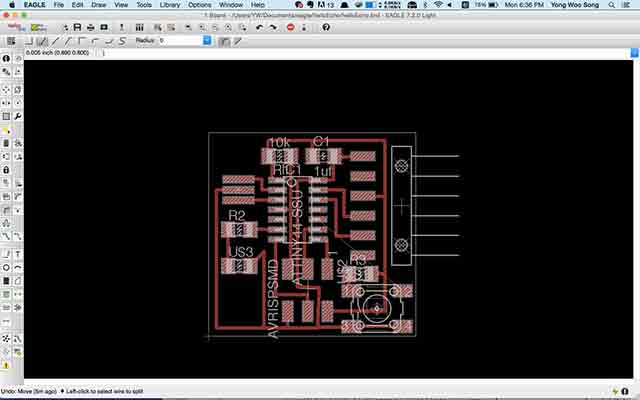
Task: Click the command line input field
Action: tap(365, 53)
